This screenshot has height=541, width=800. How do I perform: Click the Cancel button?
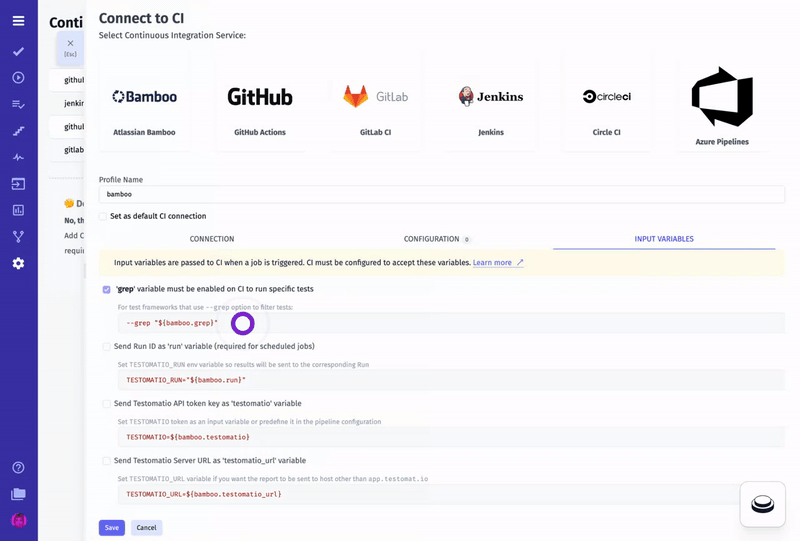(146, 528)
